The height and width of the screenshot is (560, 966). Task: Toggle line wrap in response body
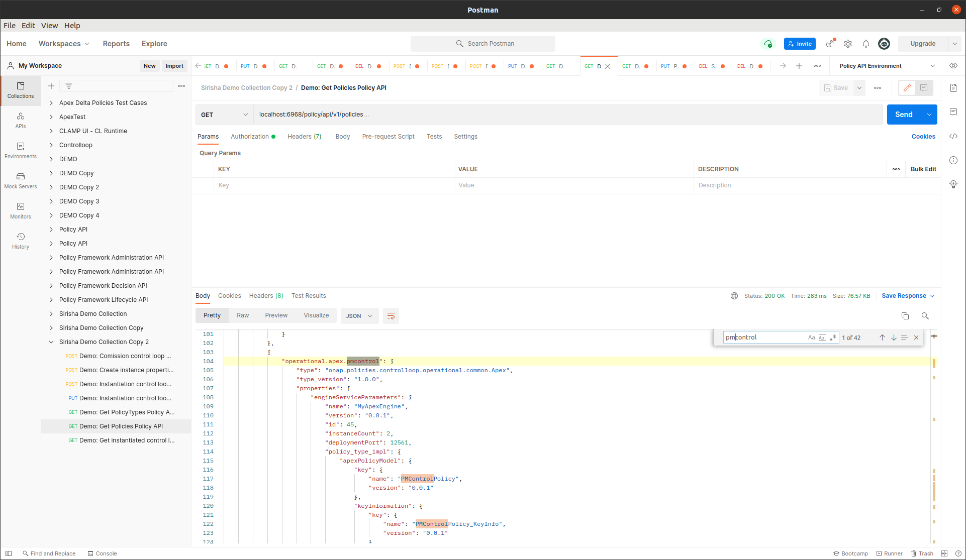click(391, 316)
